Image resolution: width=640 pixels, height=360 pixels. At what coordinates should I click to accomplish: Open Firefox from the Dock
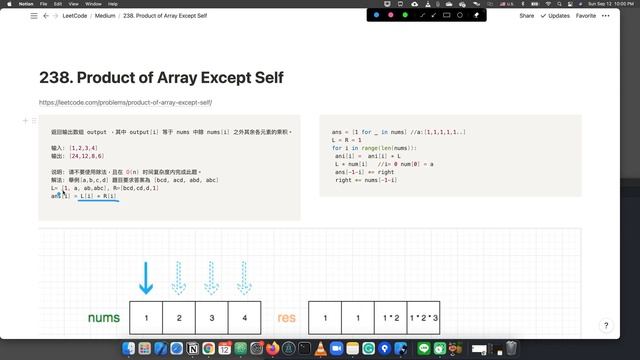pyautogui.click(x=273, y=348)
